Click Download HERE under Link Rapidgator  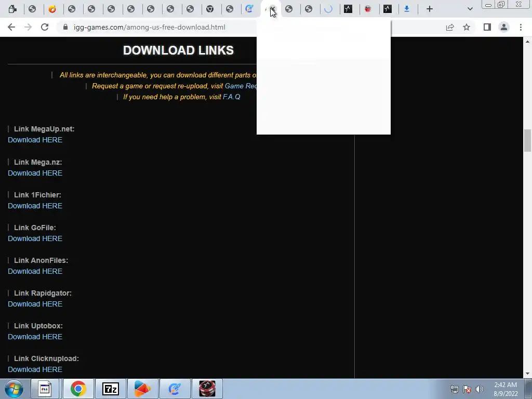pyautogui.click(x=35, y=304)
